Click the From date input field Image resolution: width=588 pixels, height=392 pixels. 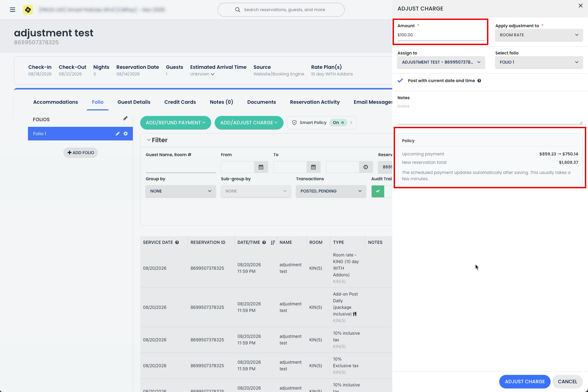pyautogui.click(x=238, y=167)
